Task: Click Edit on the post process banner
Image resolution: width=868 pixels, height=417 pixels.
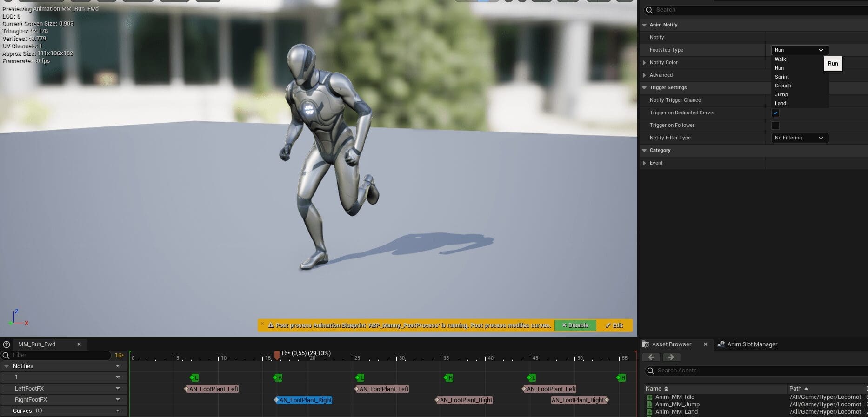Action: pyautogui.click(x=614, y=325)
